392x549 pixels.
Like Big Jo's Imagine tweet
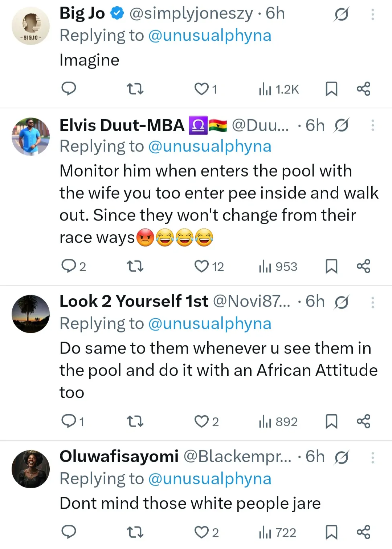(x=202, y=89)
